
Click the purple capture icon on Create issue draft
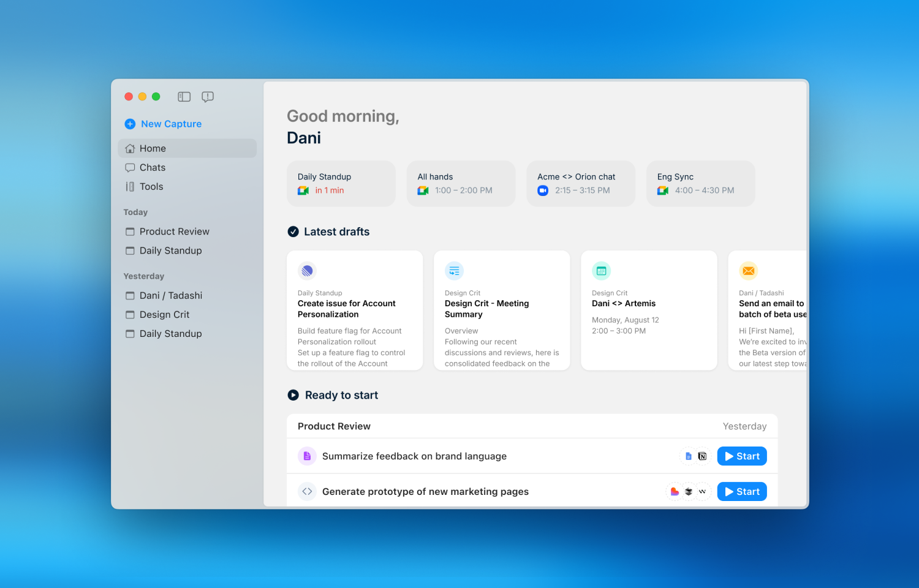tap(306, 271)
